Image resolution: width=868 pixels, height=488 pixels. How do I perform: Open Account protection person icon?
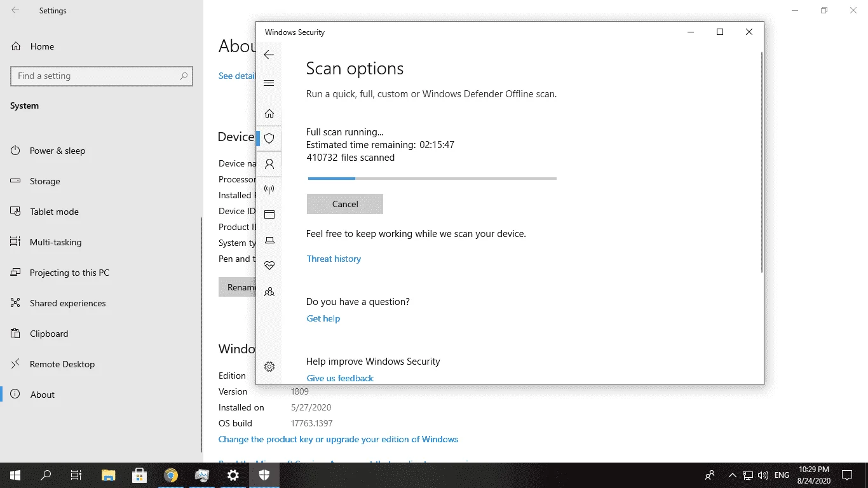pos(269,164)
